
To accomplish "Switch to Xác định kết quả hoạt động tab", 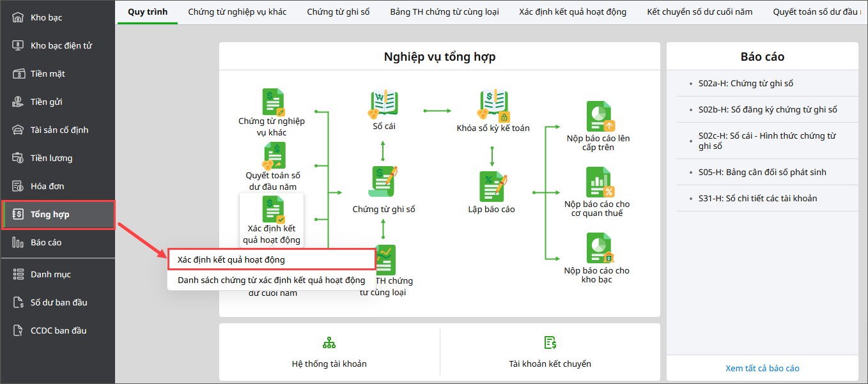I will click(573, 12).
